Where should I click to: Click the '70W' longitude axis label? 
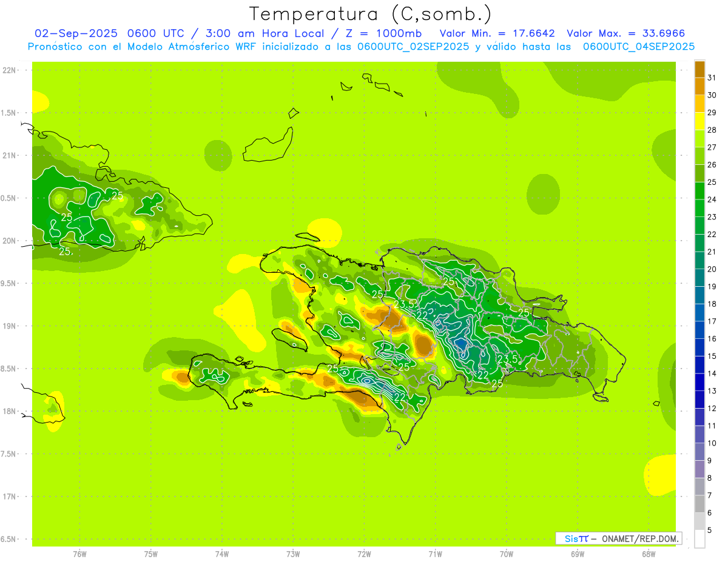[x=507, y=554]
